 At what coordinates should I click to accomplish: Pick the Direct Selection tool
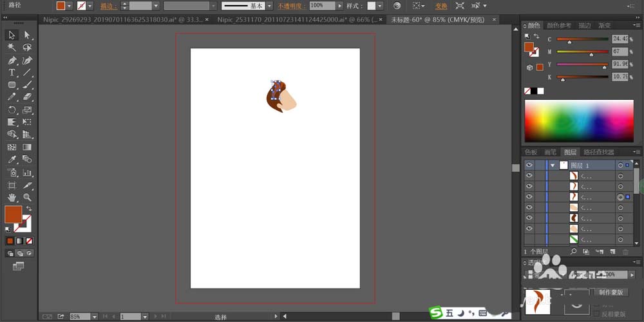27,35
